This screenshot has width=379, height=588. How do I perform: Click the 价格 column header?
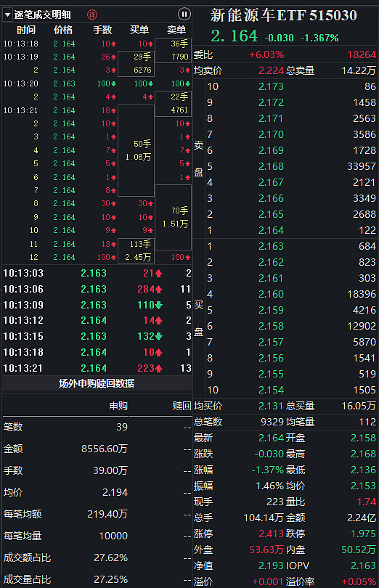(x=63, y=30)
